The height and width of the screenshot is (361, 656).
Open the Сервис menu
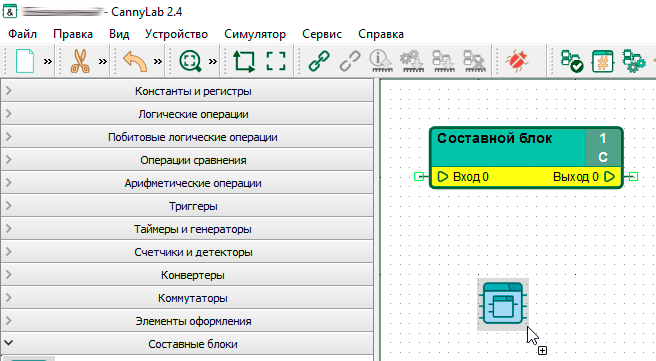322,34
